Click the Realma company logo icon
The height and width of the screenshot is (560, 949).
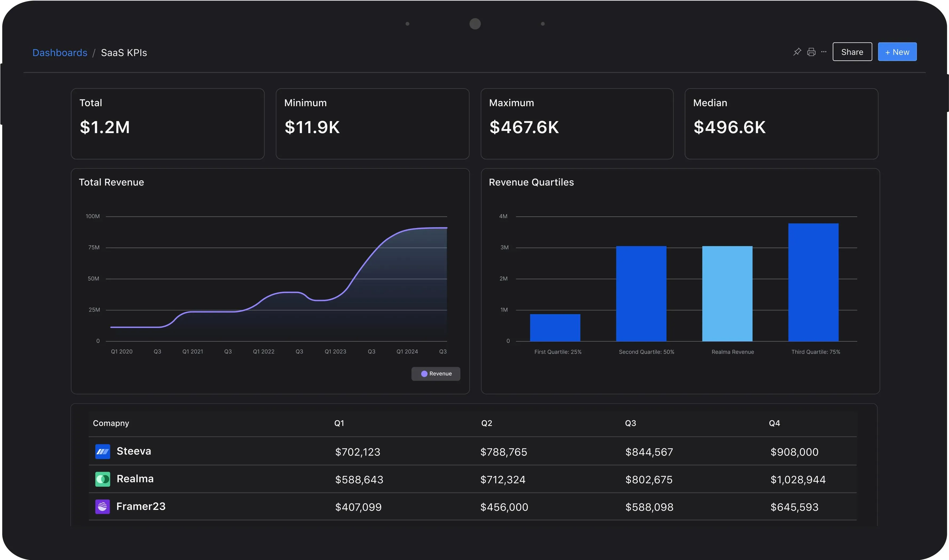click(x=103, y=479)
